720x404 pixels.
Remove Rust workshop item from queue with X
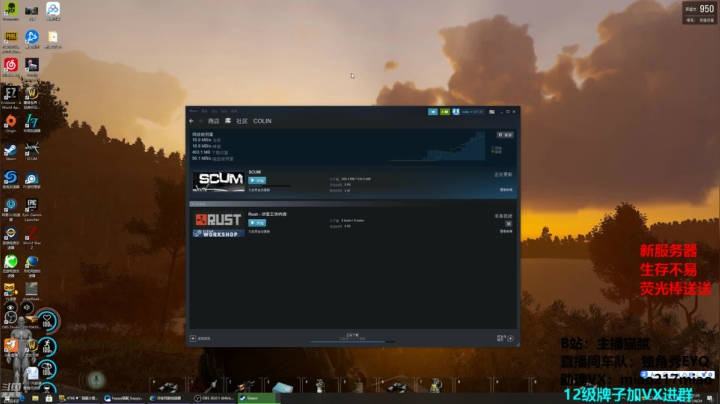(508, 224)
